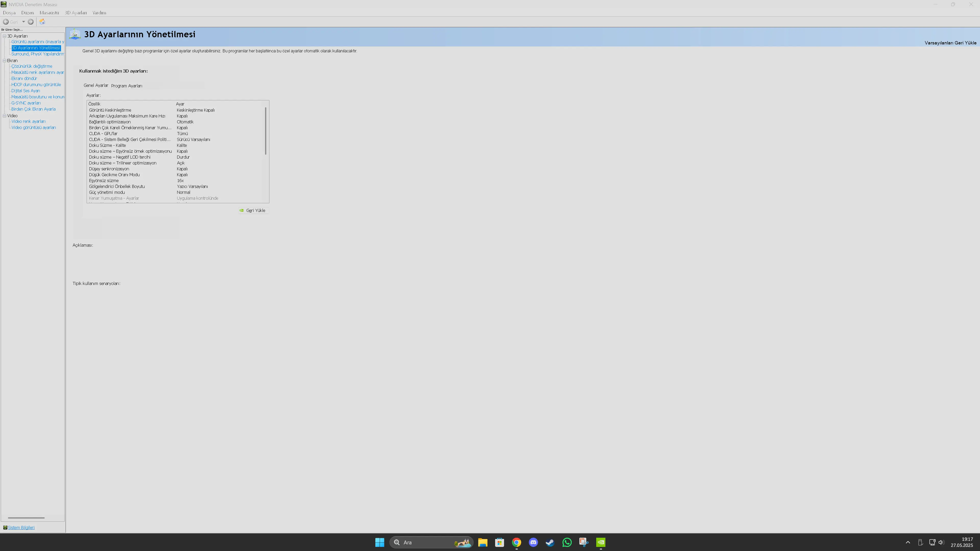Open the Dosya menu
Image resolution: width=980 pixels, height=551 pixels.
click(x=9, y=13)
